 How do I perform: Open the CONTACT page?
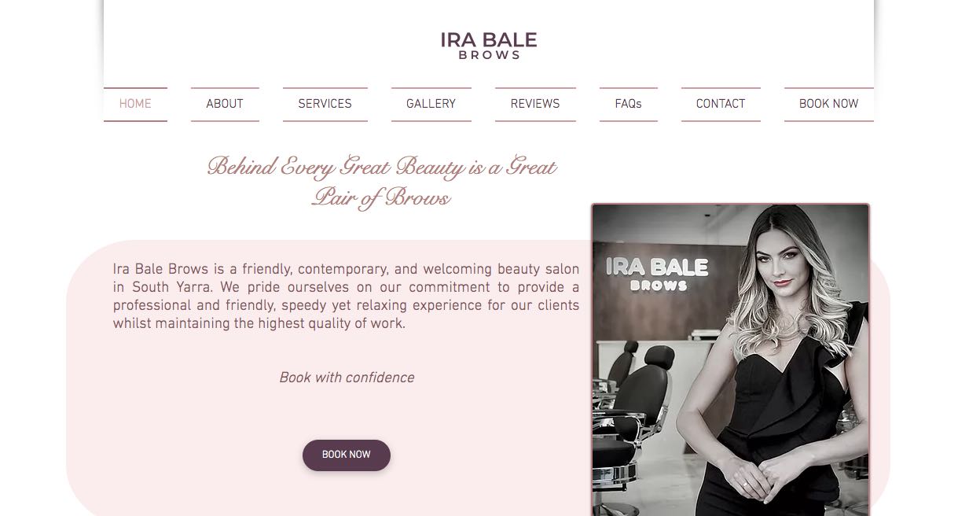click(x=721, y=104)
